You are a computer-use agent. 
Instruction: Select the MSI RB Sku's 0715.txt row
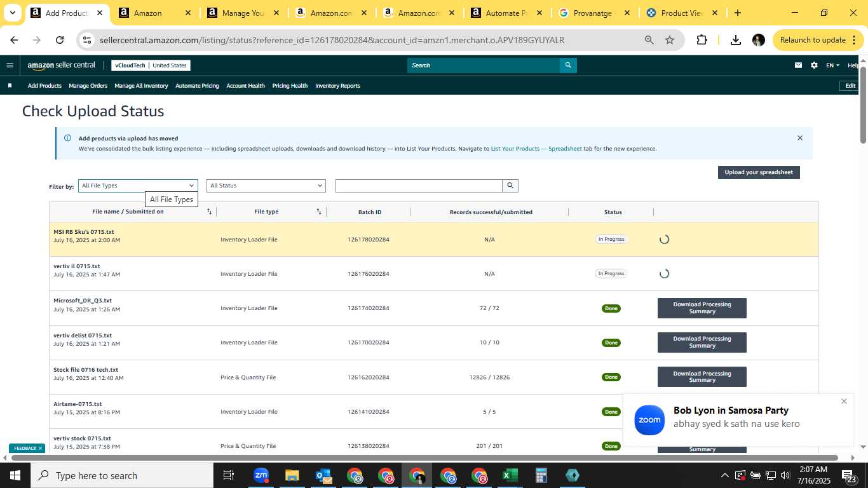click(x=433, y=240)
